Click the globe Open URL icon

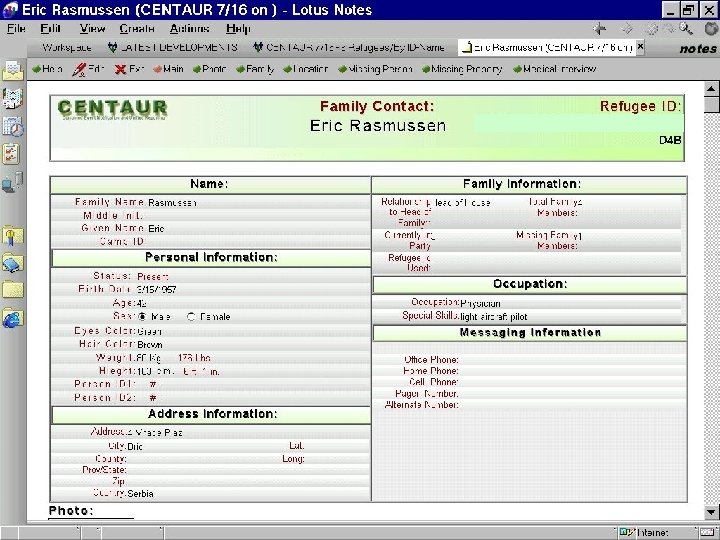(711, 29)
